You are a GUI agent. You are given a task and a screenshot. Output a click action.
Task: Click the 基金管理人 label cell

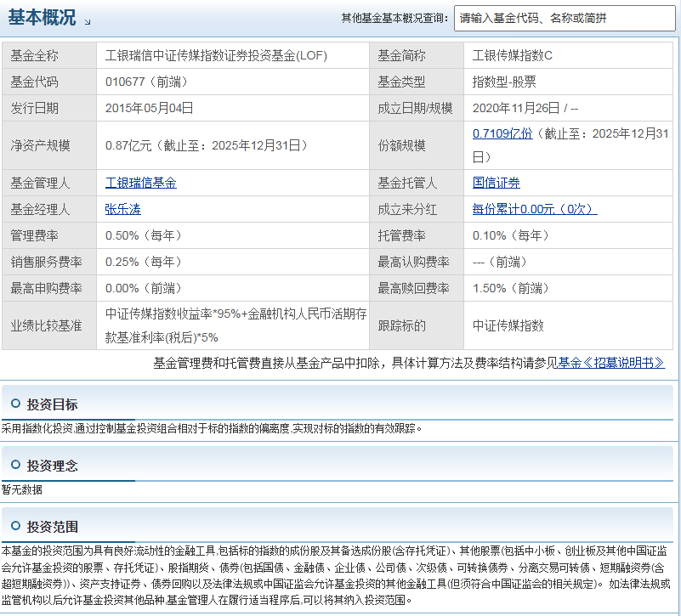(x=49, y=183)
